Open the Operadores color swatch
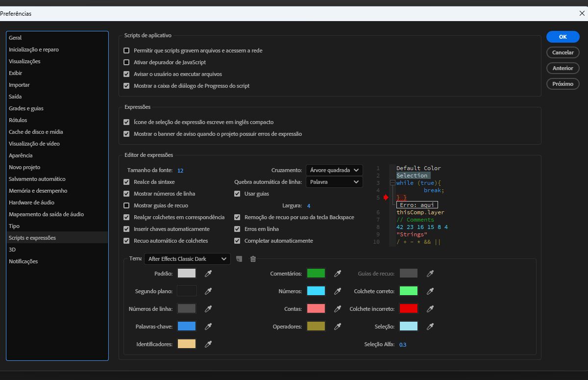588x380 pixels. pyautogui.click(x=316, y=327)
